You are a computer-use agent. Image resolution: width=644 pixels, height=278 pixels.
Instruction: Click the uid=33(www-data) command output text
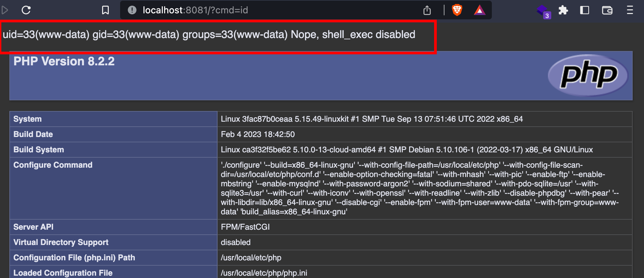coord(209,35)
